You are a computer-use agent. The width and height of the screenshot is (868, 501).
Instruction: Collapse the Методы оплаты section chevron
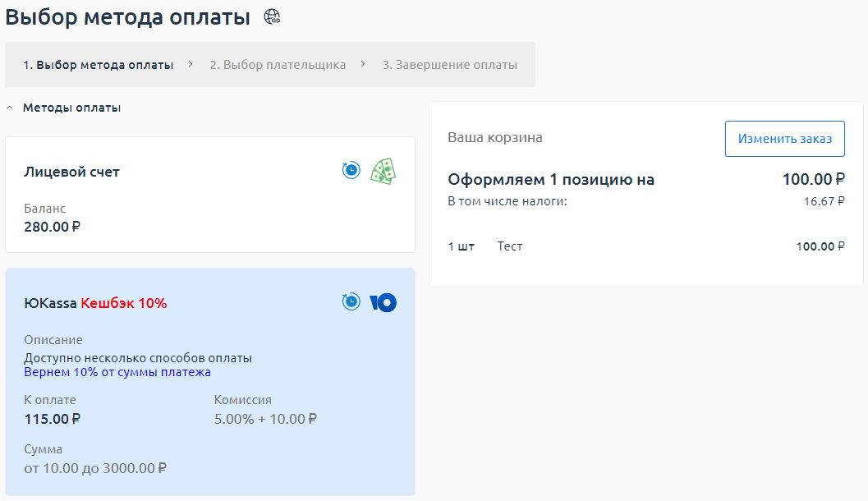coord(10,108)
